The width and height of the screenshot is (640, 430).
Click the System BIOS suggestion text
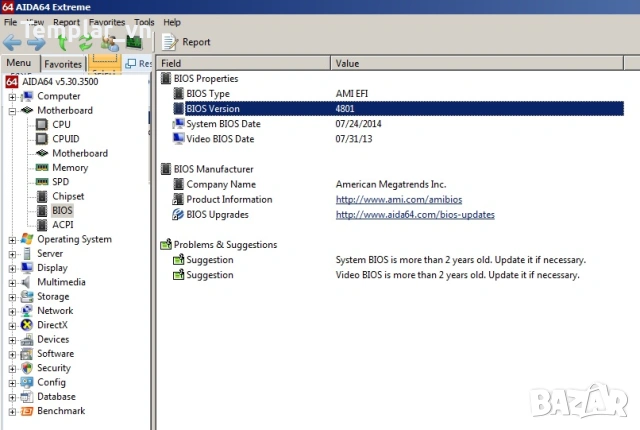pos(460,260)
